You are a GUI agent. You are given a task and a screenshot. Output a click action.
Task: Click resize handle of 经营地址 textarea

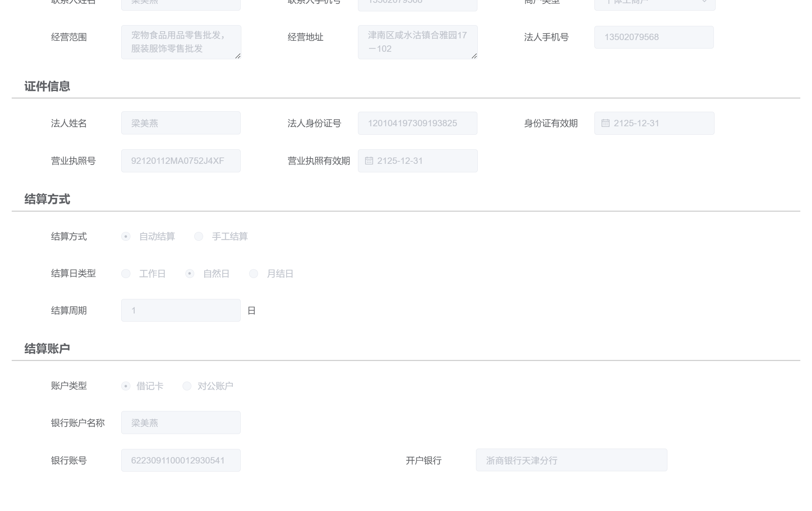[x=474, y=56]
